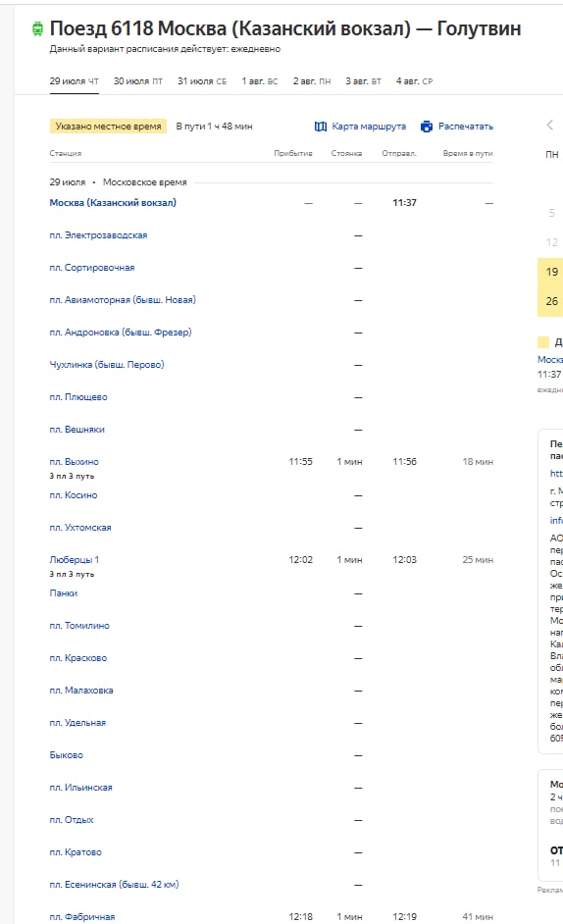
Task: Click the Указано местное время badge
Action: [109, 127]
